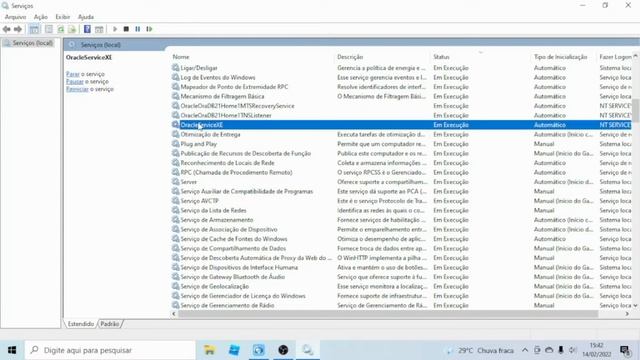Select the Server service row
The width and height of the screenshot is (640, 360).
tap(401, 182)
